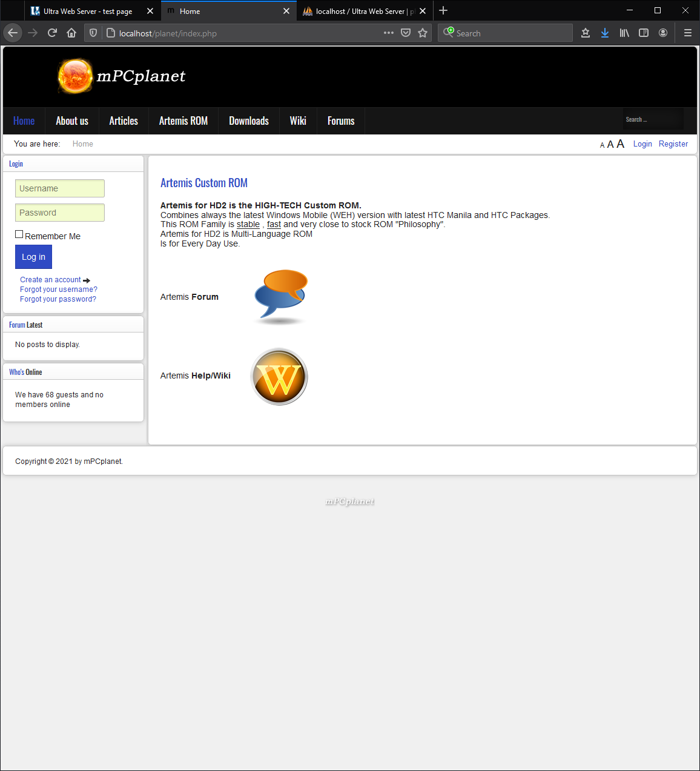The image size is (700, 771).
Task: Open the Downloads arrow panel
Action: (605, 33)
